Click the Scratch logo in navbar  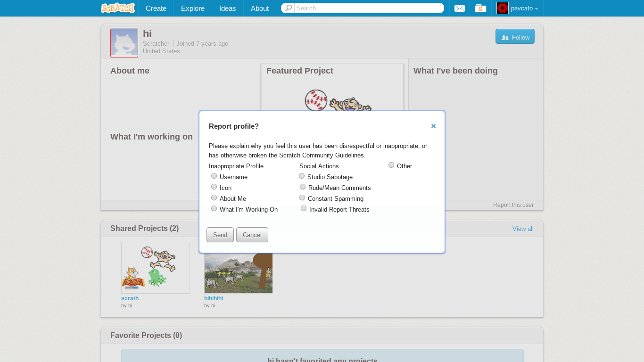tap(117, 8)
